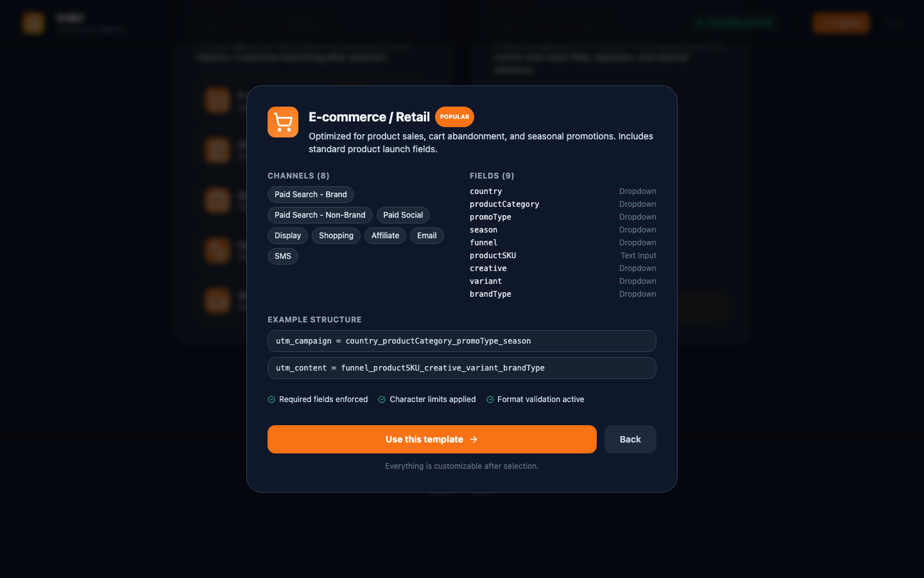Click the variant field name
Image resolution: width=924 pixels, height=578 pixels.
[x=486, y=281]
